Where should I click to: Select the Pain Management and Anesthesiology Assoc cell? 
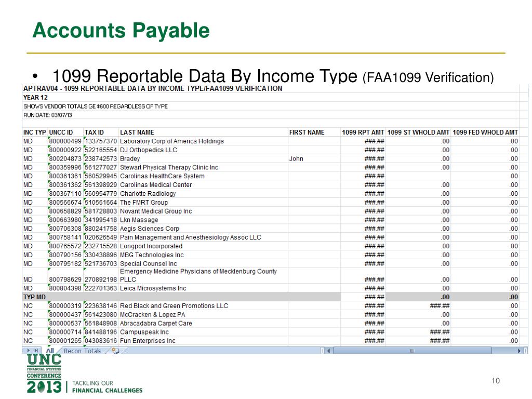[203, 237]
